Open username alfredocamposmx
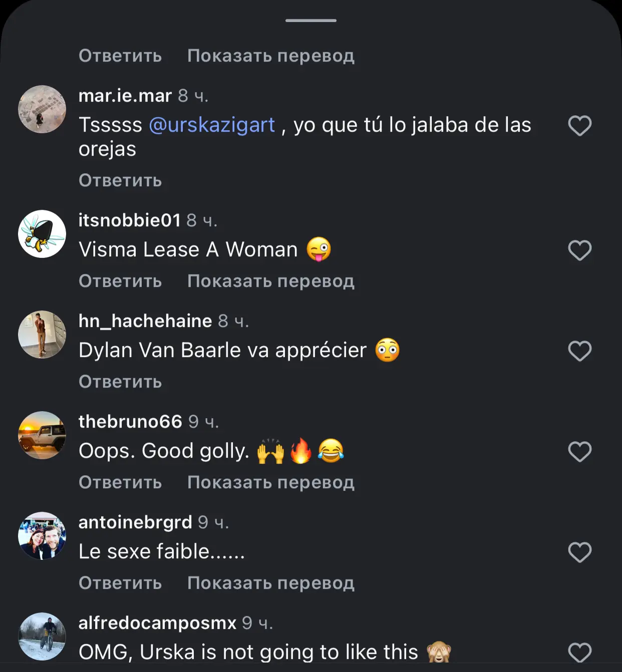This screenshot has height=672, width=622. (x=157, y=623)
